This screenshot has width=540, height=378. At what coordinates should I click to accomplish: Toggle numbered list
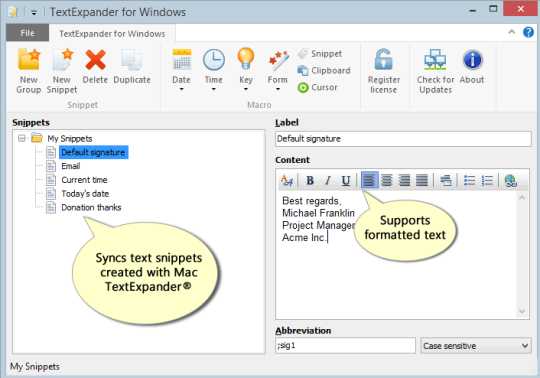click(x=487, y=180)
